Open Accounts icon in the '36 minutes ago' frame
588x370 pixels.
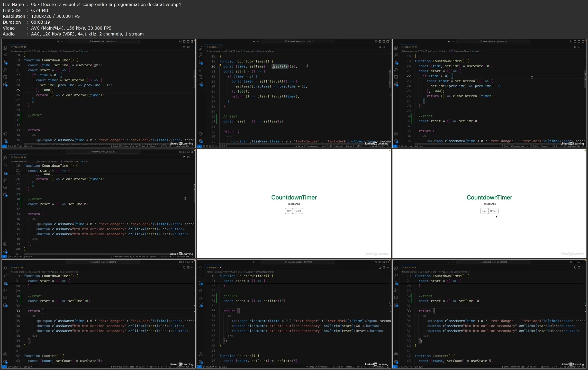pyautogui.click(x=5, y=134)
